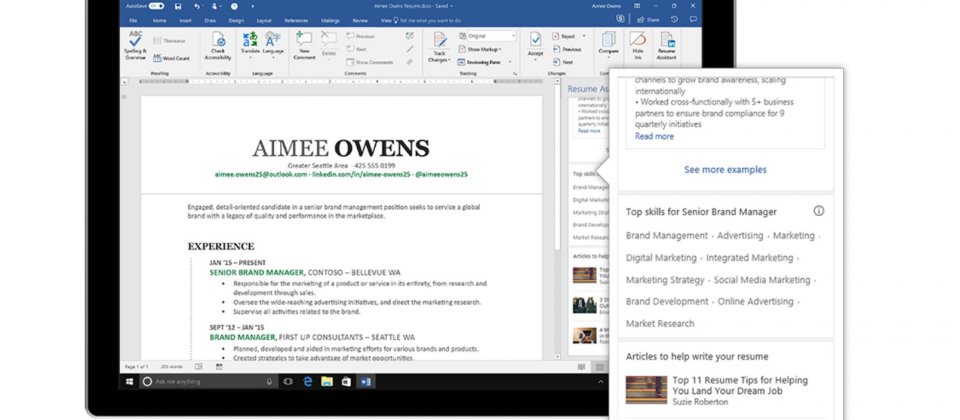This screenshot has height=420, width=960.
Task: Click the info icon beside Top skills
Action: coord(819,211)
